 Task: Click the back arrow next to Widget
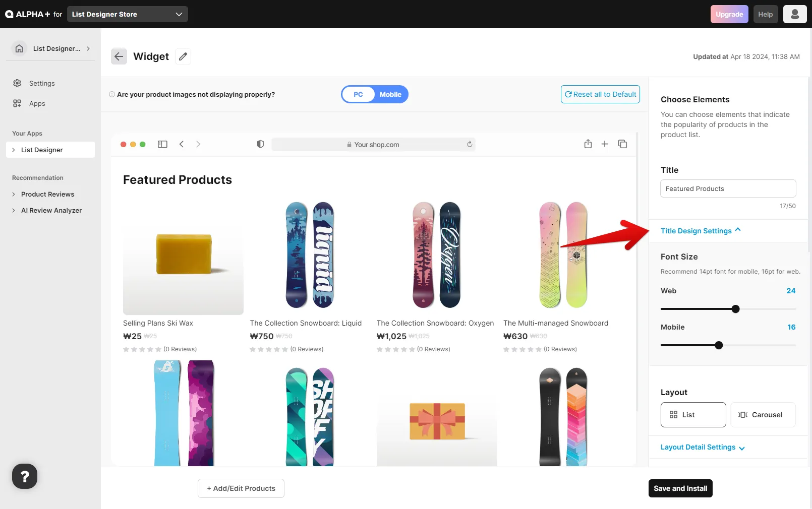coord(119,56)
